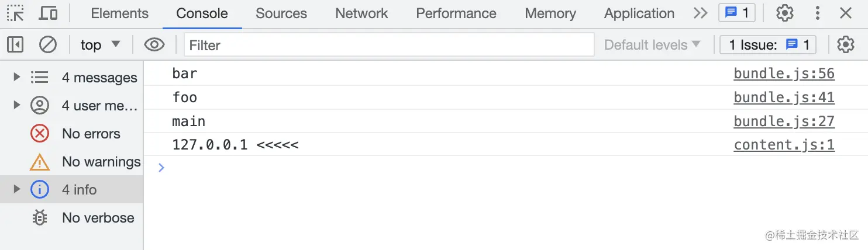Click the 1 Issue button
Viewport: 868px width, 250px height.
click(767, 44)
